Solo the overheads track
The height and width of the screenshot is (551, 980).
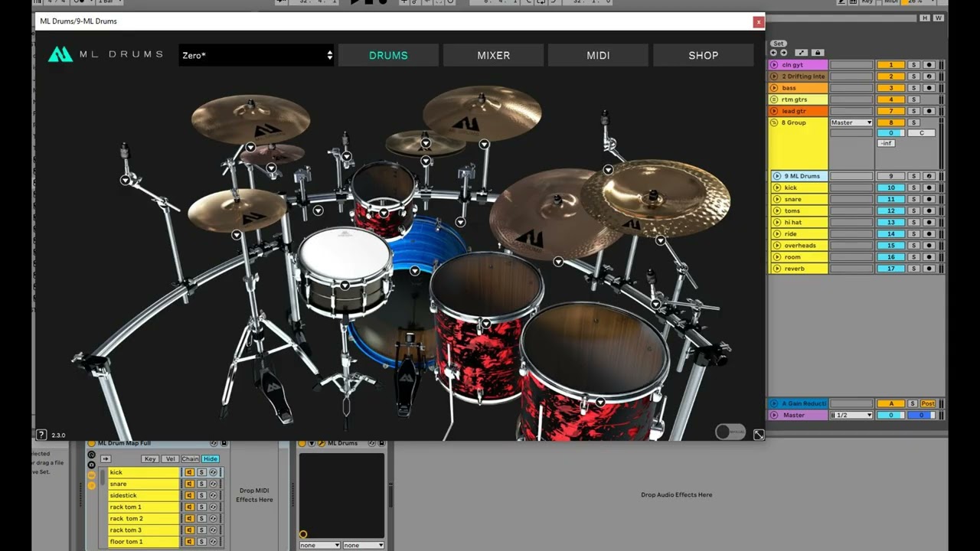(913, 245)
